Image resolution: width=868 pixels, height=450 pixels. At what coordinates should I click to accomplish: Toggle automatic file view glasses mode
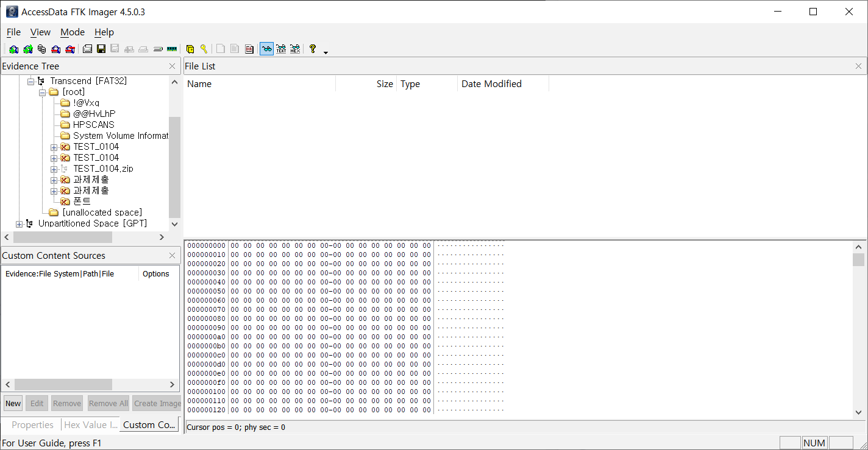point(266,49)
